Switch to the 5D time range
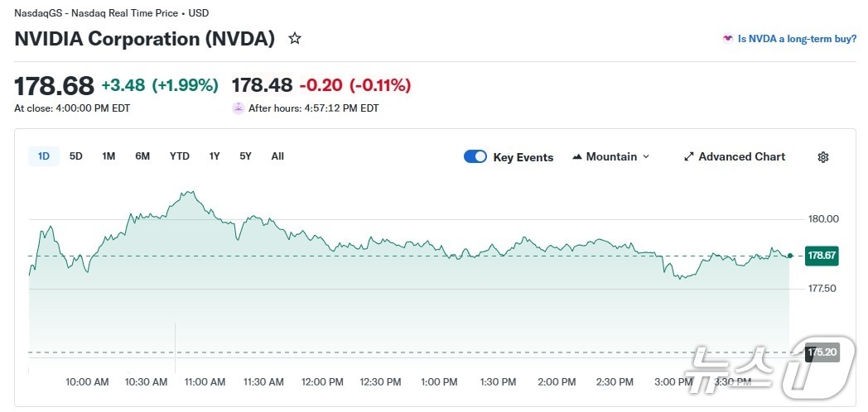The image size is (868, 412). click(x=76, y=156)
